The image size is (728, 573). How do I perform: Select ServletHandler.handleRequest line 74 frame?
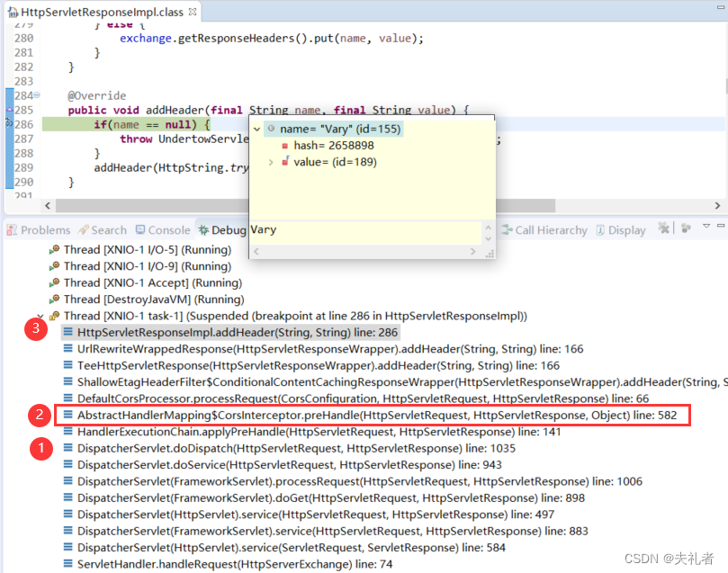pos(235,564)
